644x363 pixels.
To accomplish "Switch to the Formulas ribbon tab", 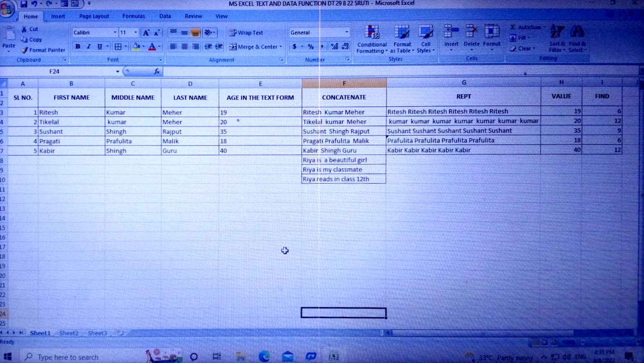I will [x=134, y=16].
